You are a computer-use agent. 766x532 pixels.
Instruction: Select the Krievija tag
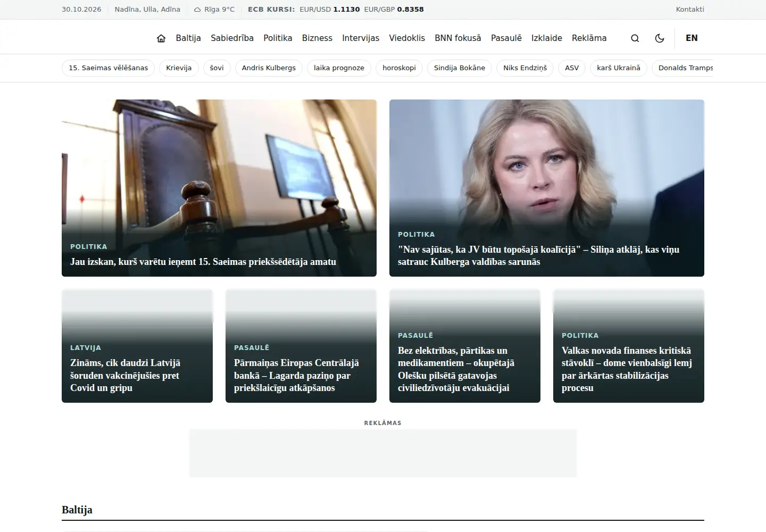click(x=179, y=68)
